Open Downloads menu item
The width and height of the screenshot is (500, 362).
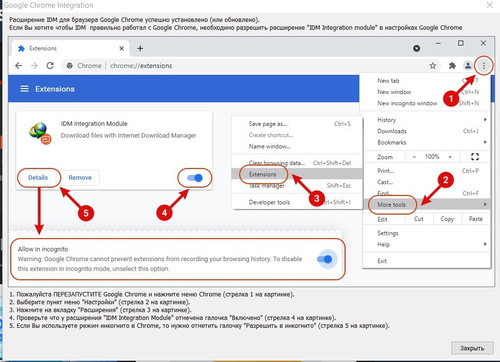tap(427, 131)
